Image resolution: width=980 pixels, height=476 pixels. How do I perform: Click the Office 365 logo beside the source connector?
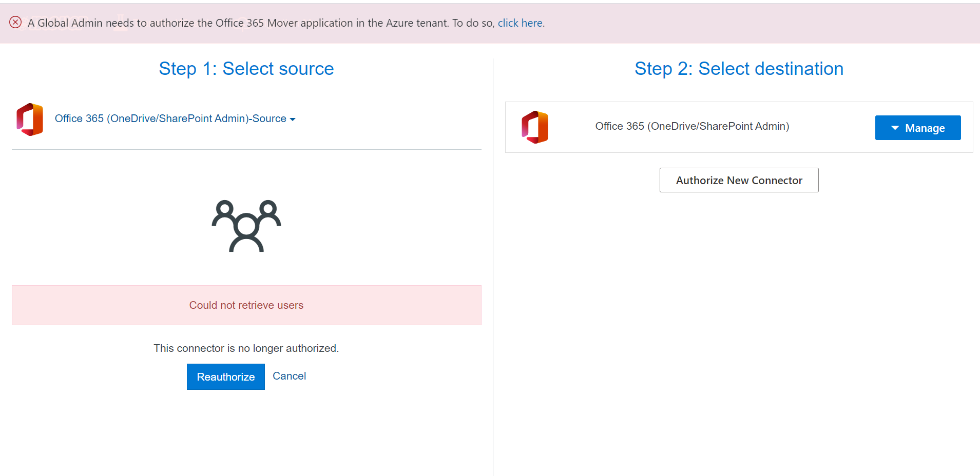click(30, 119)
